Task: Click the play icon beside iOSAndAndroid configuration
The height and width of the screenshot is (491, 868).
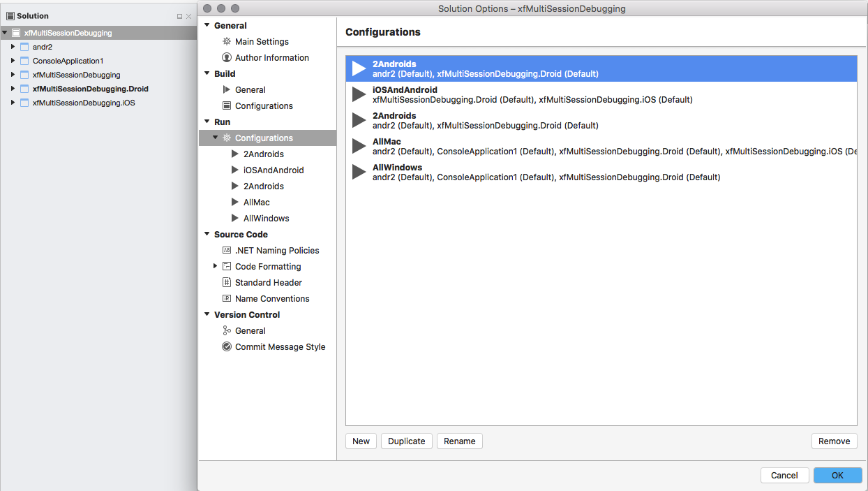Action: pyautogui.click(x=359, y=94)
